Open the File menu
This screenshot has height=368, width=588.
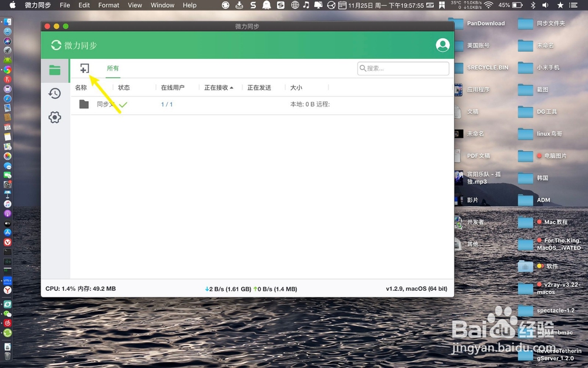(x=65, y=5)
